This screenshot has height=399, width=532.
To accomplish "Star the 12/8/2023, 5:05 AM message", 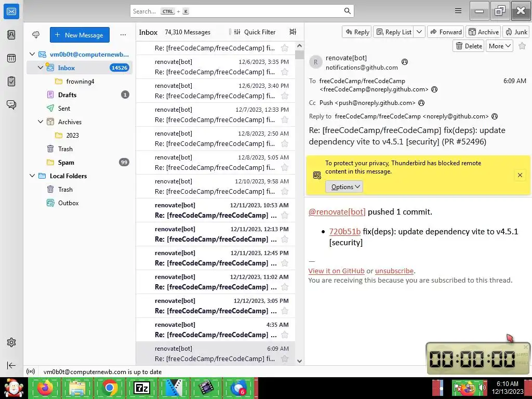I will [285, 168].
